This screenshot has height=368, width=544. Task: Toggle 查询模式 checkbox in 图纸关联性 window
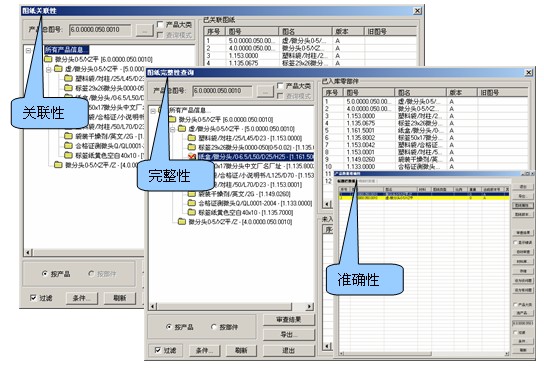pos(160,35)
